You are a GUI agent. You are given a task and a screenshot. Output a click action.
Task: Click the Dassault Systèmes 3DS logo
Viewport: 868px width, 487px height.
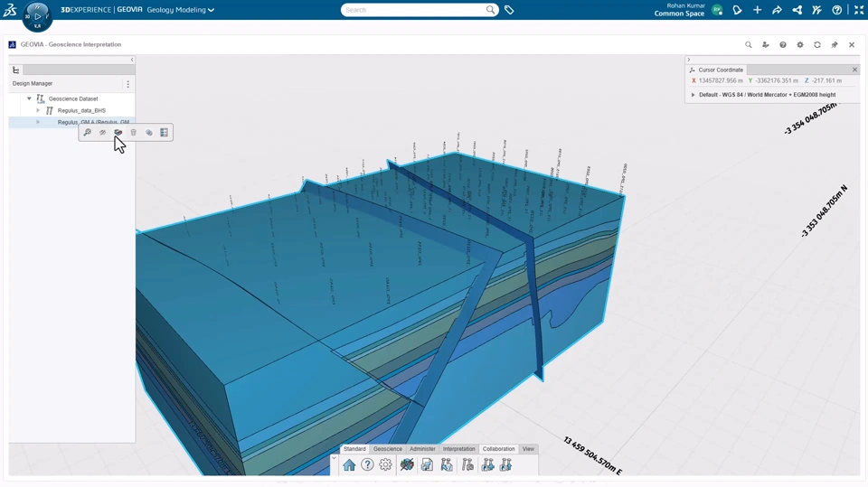[x=10, y=9]
